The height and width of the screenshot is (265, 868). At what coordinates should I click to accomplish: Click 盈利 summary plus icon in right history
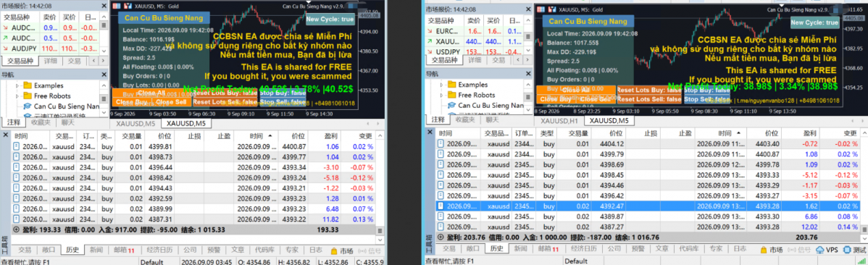[x=440, y=237]
